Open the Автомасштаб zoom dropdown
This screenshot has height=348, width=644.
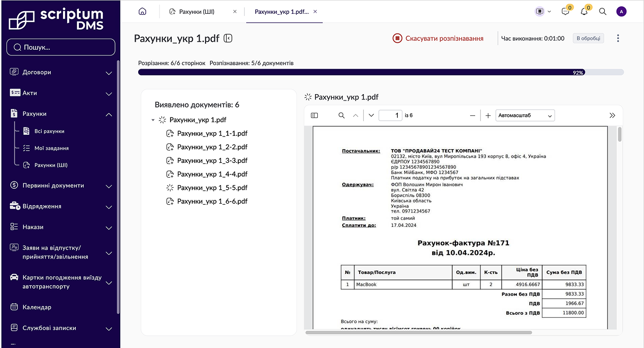coord(525,115)
